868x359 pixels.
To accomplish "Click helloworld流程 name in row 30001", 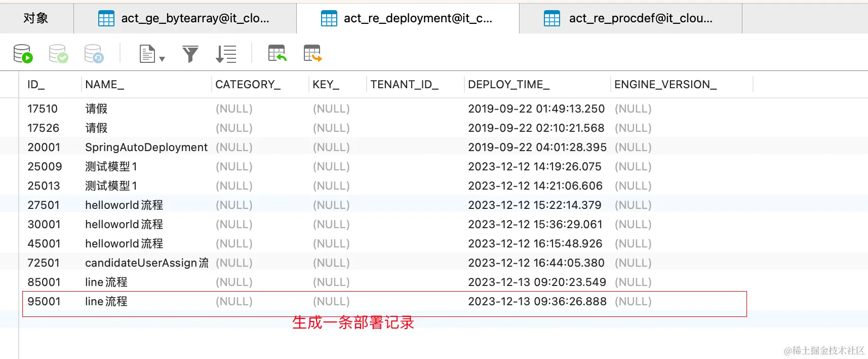I will tap(124, 225).
